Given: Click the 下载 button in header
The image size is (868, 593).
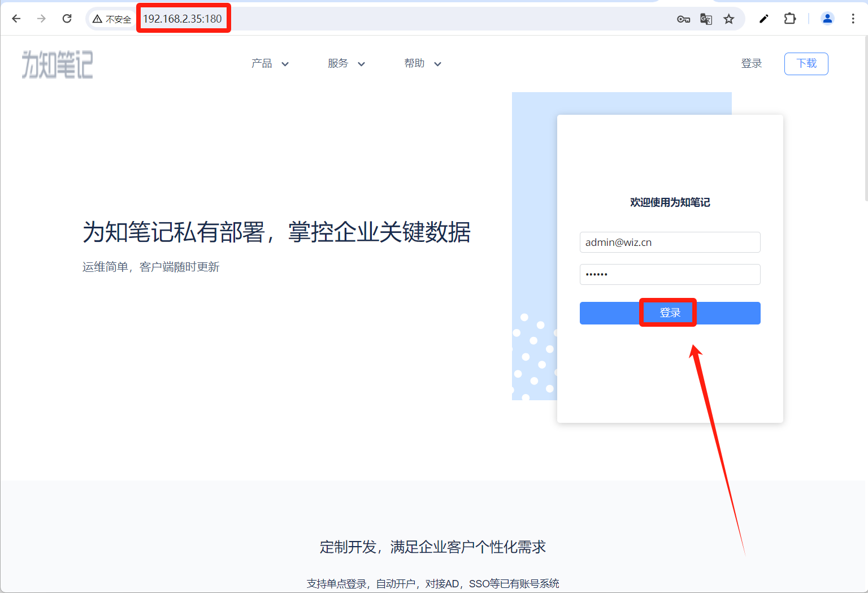Looking at the screenshot, I should (806, 63).
